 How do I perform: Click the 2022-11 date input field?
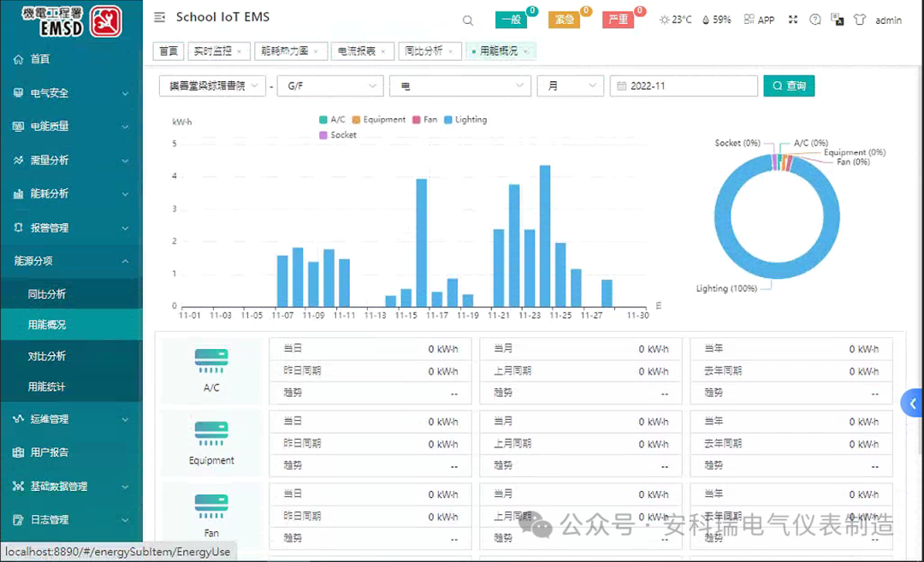pyautogui.click(x=684, y=86)
